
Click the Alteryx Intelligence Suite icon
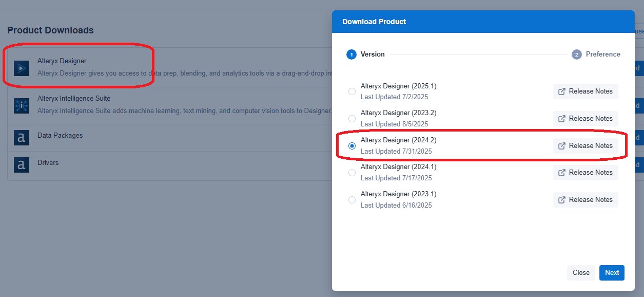point(21,105)
